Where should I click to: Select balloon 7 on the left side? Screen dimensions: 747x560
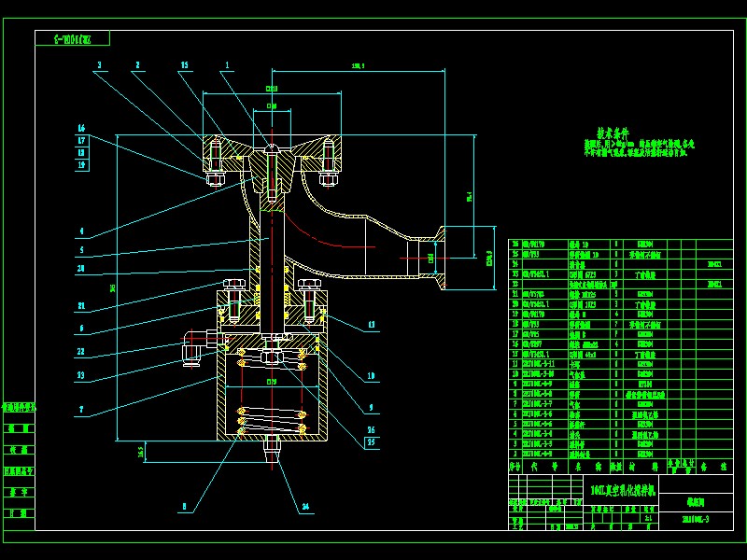click(x=82, y=408)
